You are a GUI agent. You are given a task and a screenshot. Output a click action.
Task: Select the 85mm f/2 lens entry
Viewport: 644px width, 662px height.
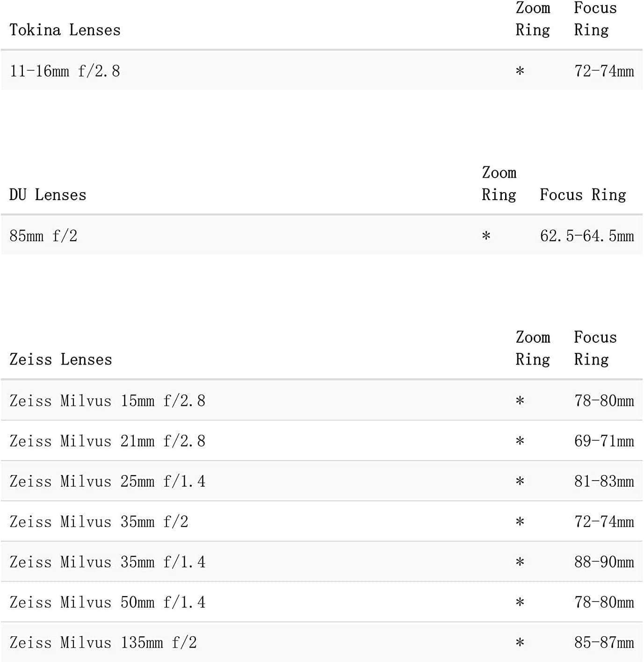43,236
